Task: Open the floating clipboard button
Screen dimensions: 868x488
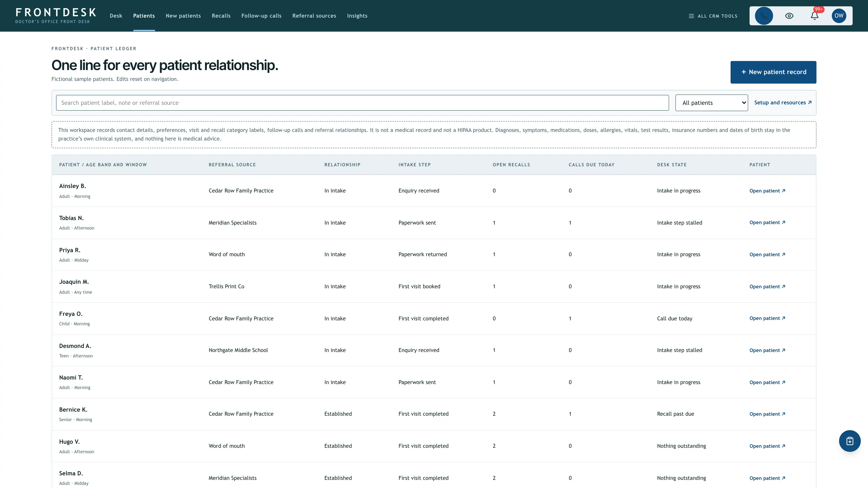Action: click(849, 441)
